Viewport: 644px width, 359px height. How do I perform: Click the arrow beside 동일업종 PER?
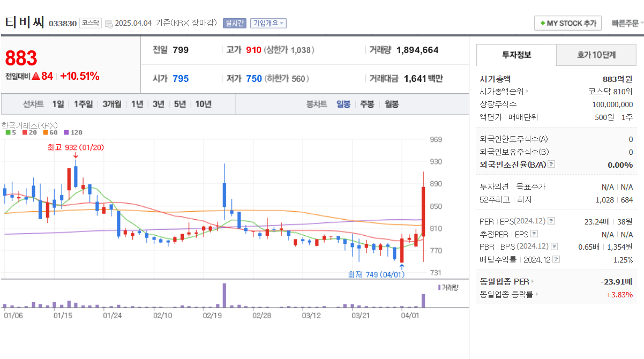coord(532,281)
